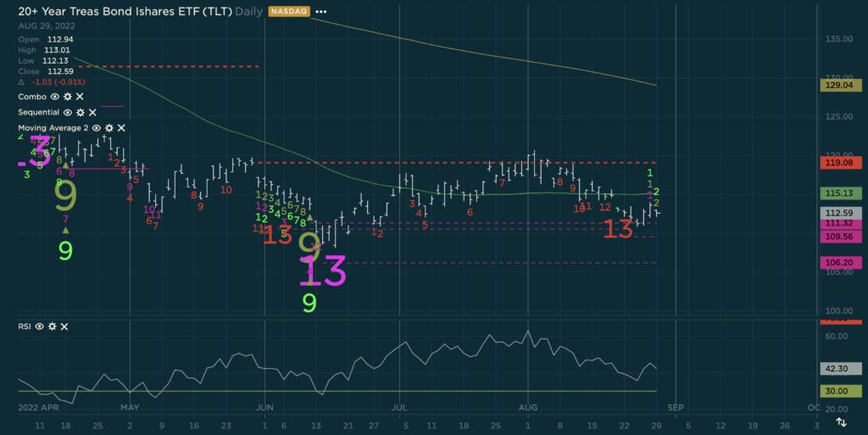Click the Sequential indicator label

[38, 112]
